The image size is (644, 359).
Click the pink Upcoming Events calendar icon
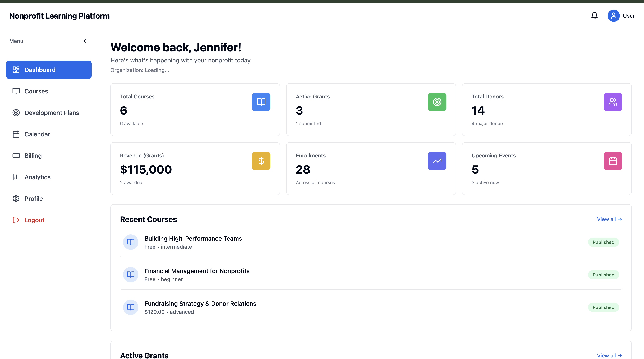(613, 161)
